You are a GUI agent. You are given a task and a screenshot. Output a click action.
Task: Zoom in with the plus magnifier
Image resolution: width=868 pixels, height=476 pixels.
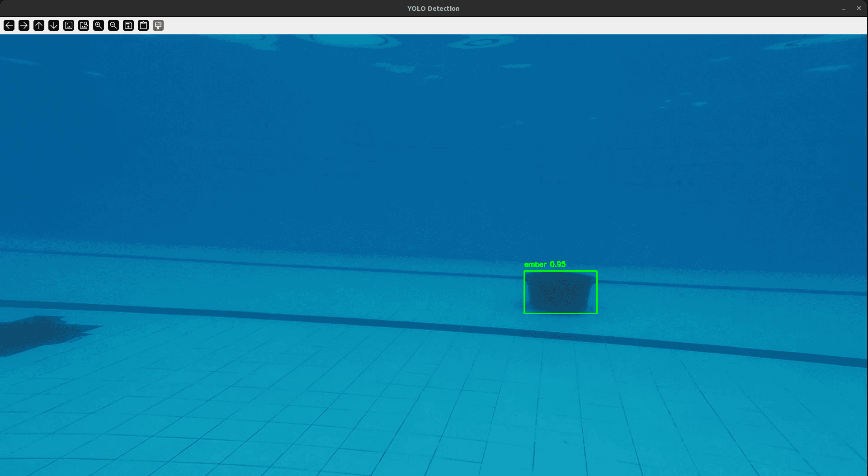(99, 25)
